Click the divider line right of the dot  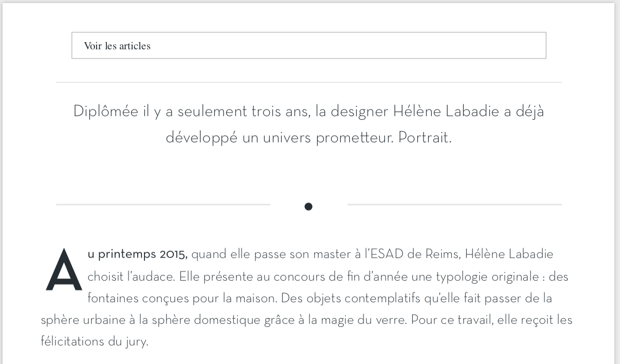click(454, 205)
